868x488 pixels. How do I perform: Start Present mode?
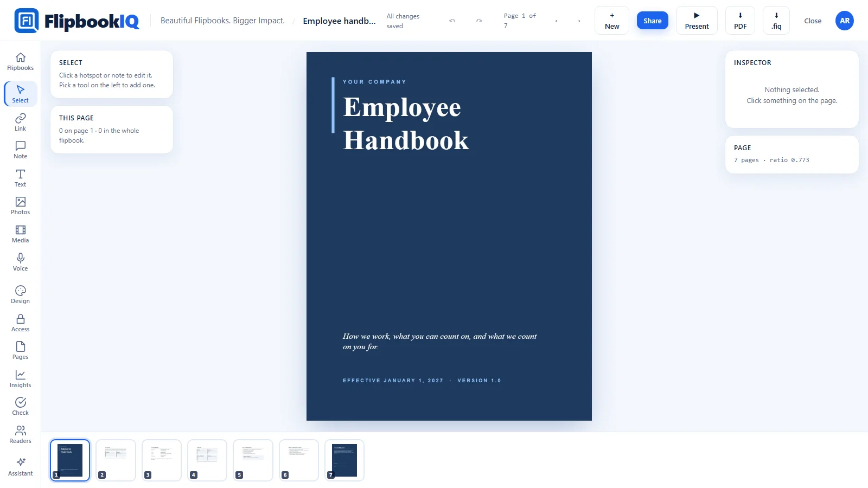pos(697,21)
